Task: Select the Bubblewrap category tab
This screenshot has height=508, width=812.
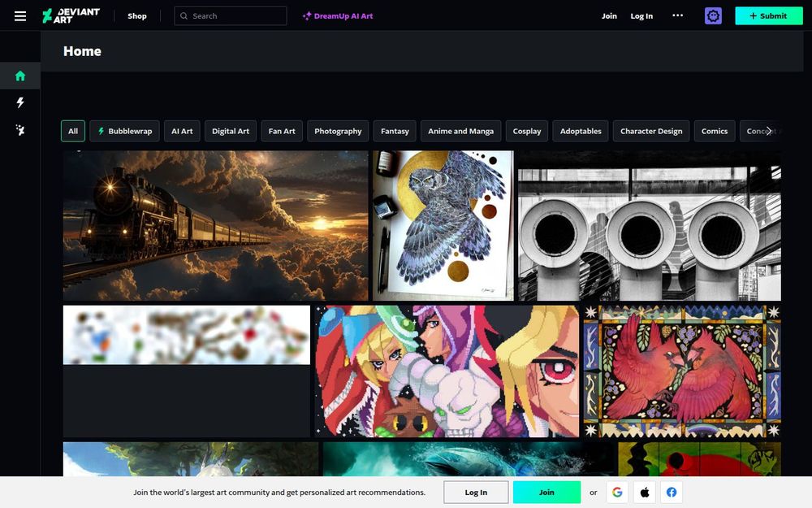Action: coord(125,131)
